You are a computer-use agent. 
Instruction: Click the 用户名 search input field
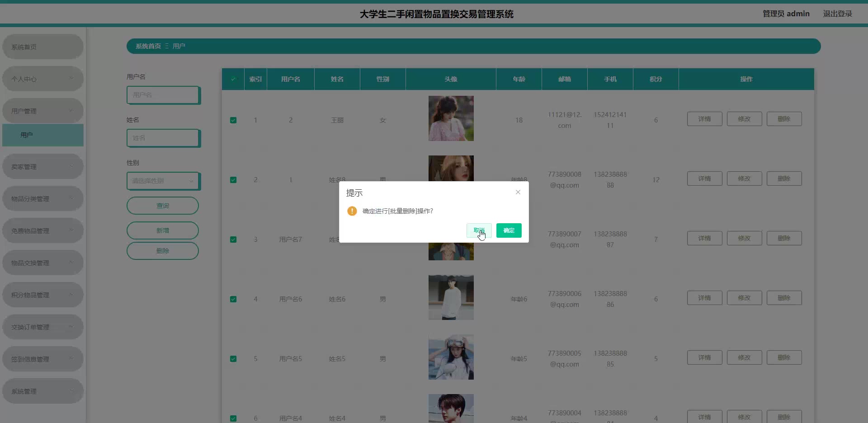tap(163, 95)
